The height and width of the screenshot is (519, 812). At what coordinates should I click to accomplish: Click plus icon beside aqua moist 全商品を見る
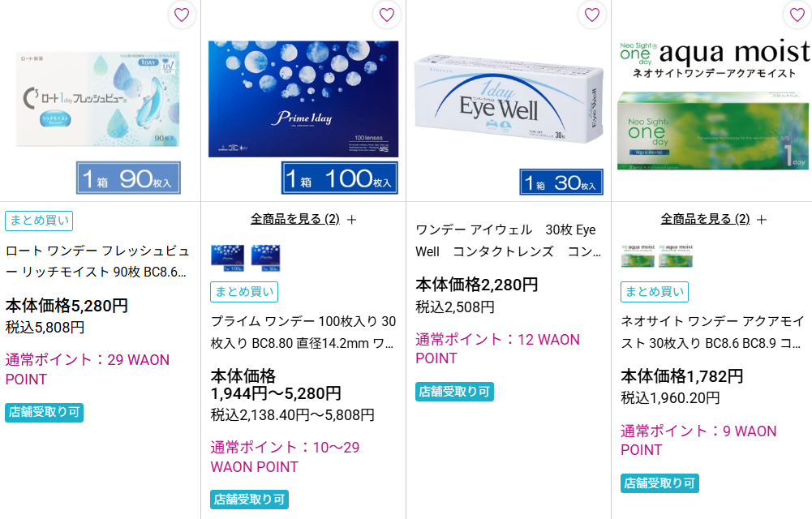click(x=762, y=220)
